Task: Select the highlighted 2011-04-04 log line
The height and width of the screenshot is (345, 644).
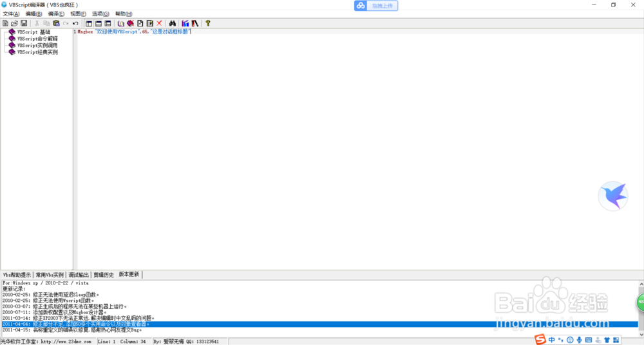Action: click(319, 324)
